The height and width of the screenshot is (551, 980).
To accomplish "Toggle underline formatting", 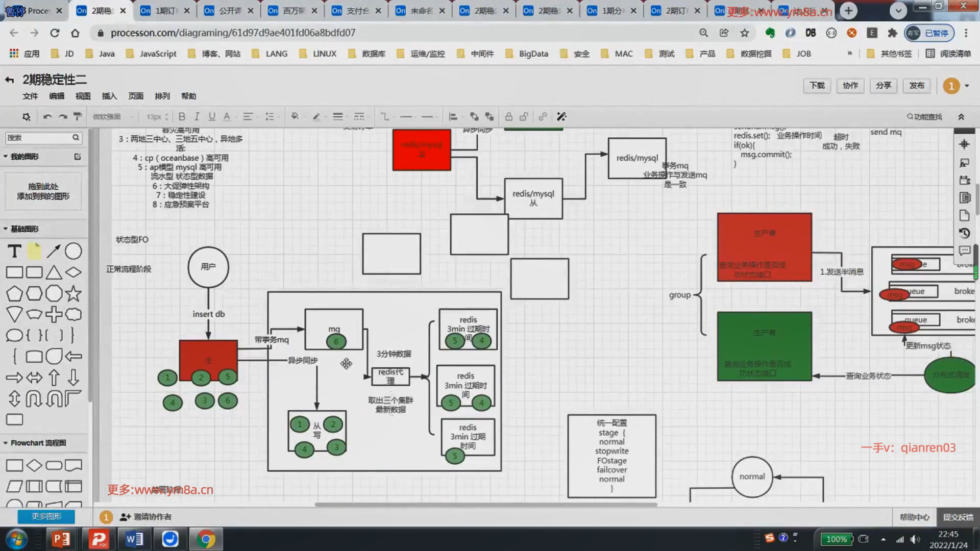I will [212, 117].
